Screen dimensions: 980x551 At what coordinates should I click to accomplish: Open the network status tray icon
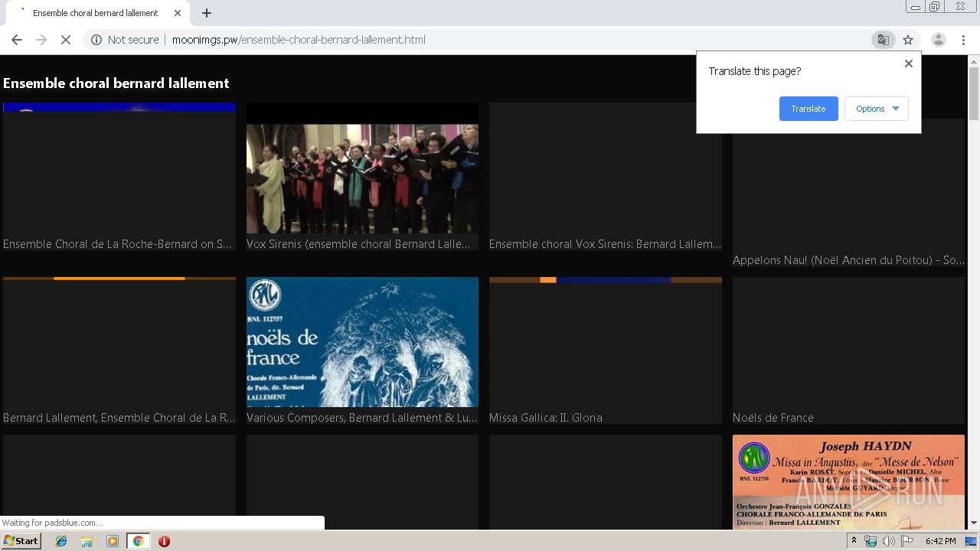click(x=871, y=541)
